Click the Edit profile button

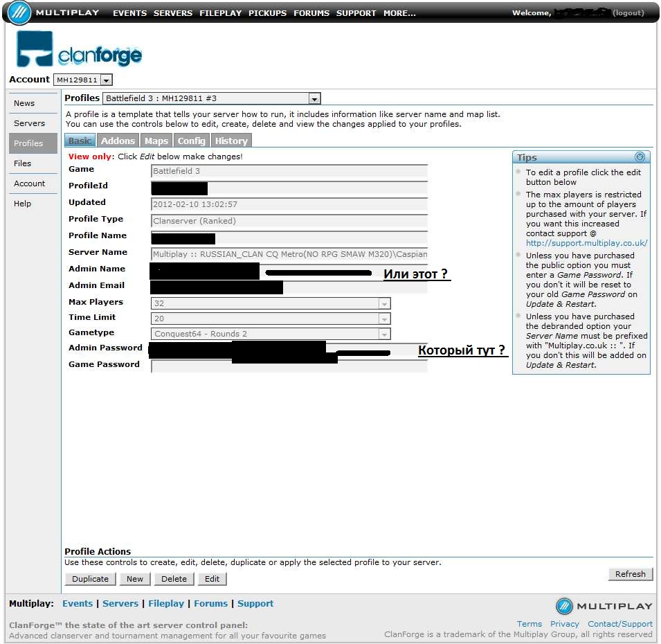click(x=212, y=579)
